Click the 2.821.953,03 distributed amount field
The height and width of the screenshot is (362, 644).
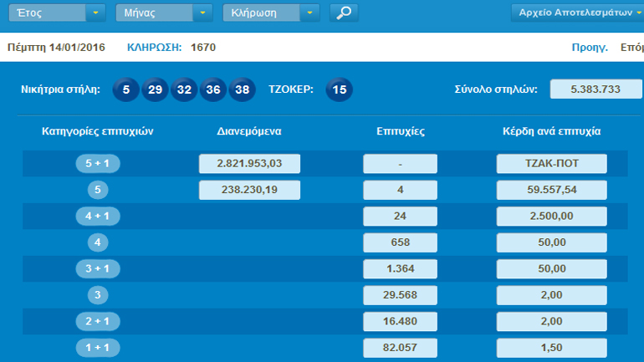pyautogui.click(x=249, y=164)
